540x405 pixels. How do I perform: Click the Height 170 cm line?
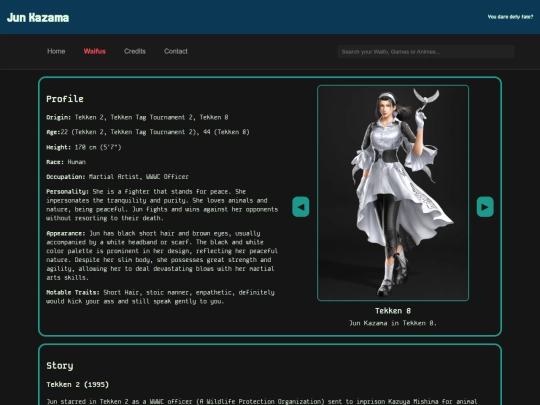coord(84,147)
